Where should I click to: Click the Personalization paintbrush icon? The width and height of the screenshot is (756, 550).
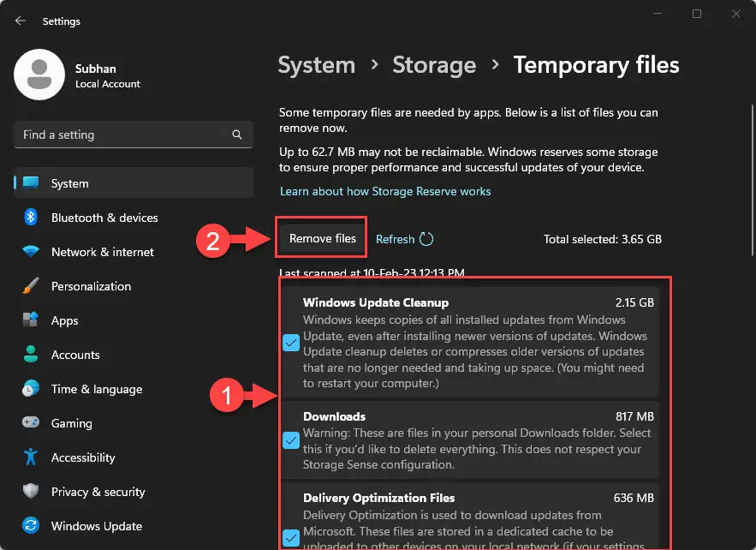[x=31, y=285]
